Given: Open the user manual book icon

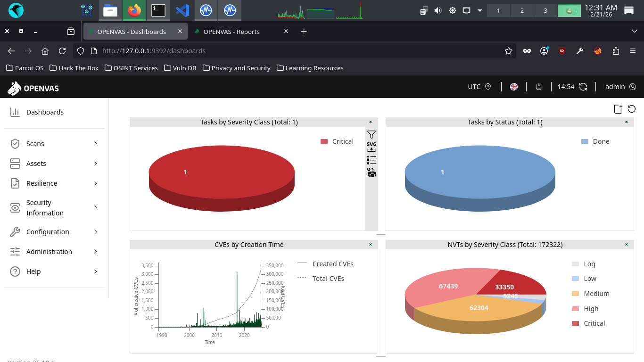Looking at the screenshot, I should [x=539, y=87].
